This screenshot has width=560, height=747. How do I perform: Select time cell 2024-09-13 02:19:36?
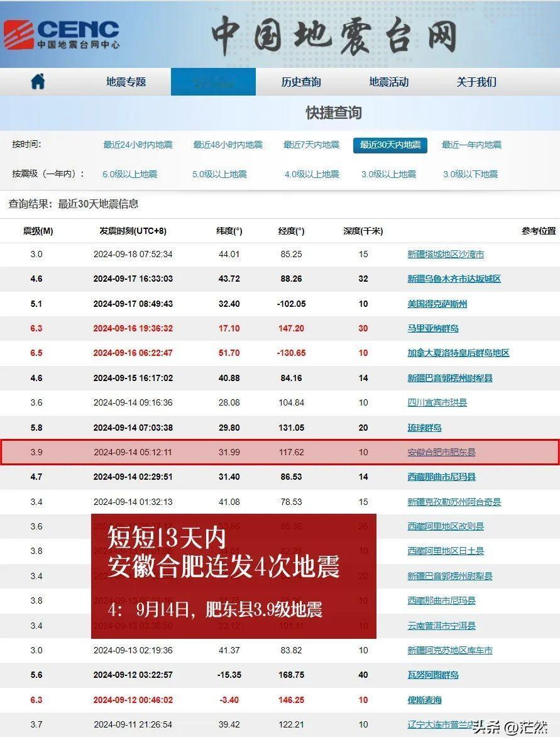(133, 650)
